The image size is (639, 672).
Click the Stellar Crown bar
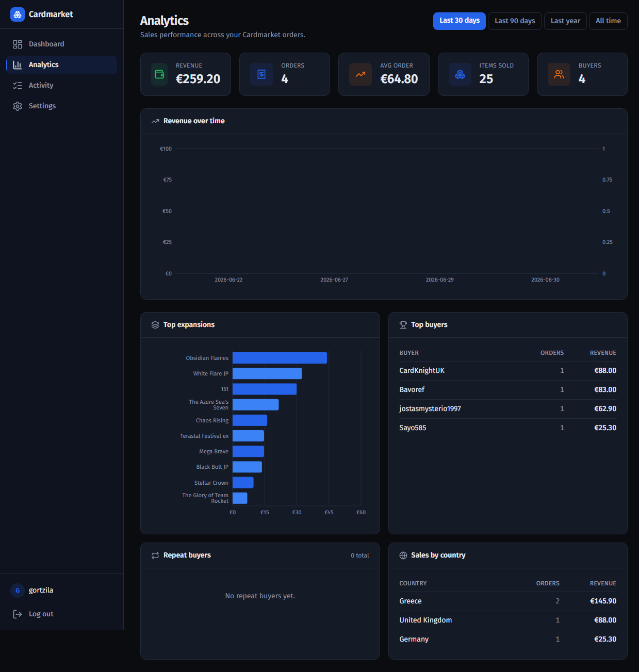(243, 483)
